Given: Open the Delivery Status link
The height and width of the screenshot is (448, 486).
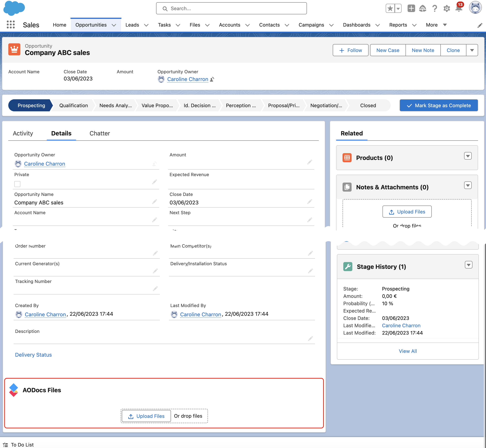Looking at the screenshot, I should pyautogui.click(x=33, y=355).
